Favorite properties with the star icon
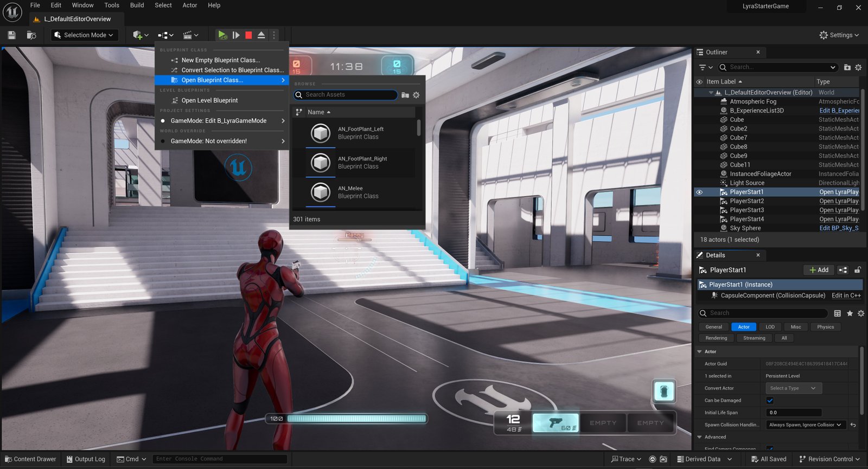Viewport: 868px width, 469px height. (x=850, y=313)
